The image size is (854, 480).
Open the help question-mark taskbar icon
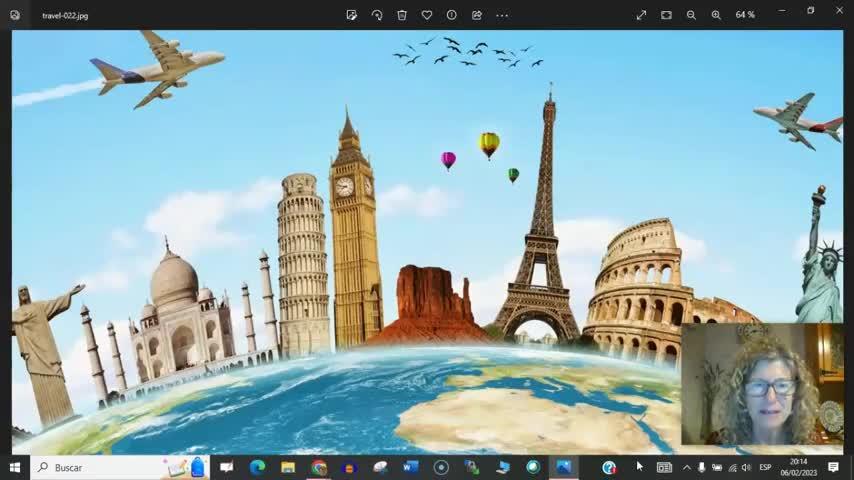point(608,467)
